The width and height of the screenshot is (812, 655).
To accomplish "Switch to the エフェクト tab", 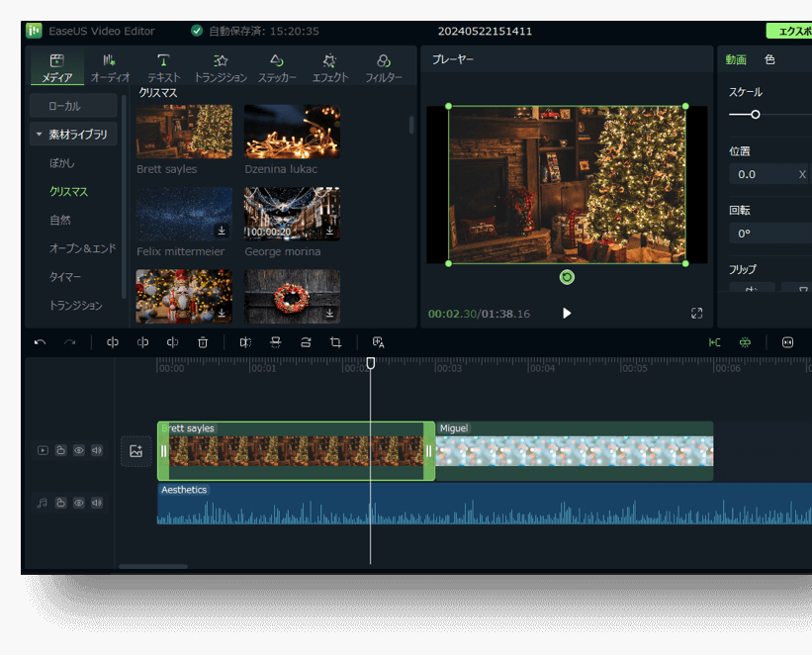I will click(329, 67).
